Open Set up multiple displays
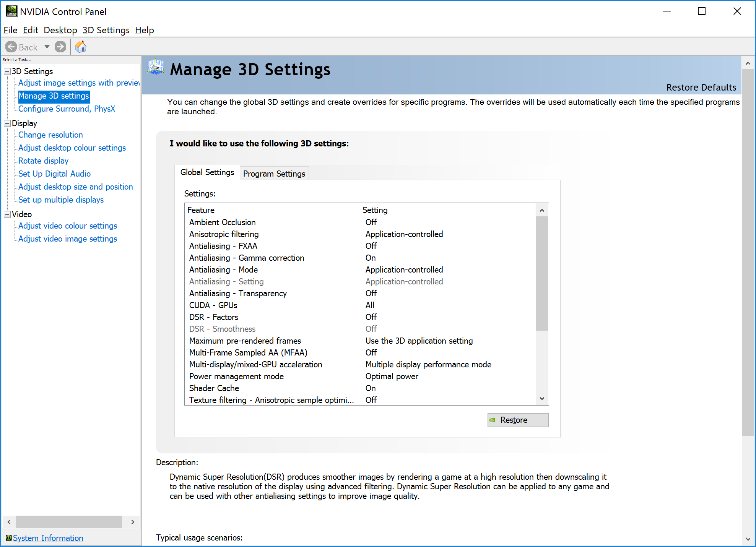The image size is (756, 547). (61, 200)
